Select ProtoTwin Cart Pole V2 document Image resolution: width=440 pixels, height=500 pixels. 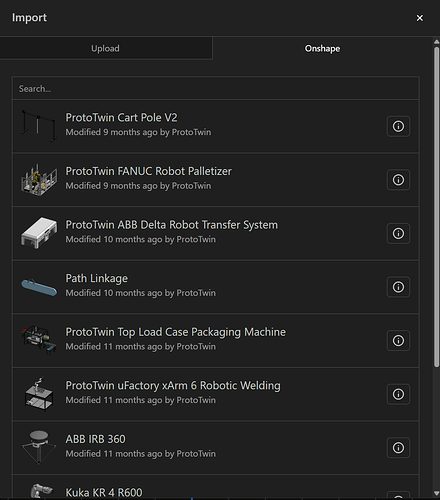tap(216, 126)
